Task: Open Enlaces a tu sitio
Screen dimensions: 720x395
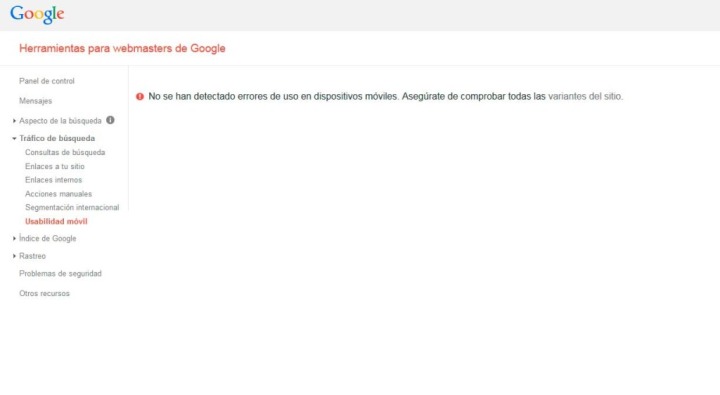Action: pos(55,166)
